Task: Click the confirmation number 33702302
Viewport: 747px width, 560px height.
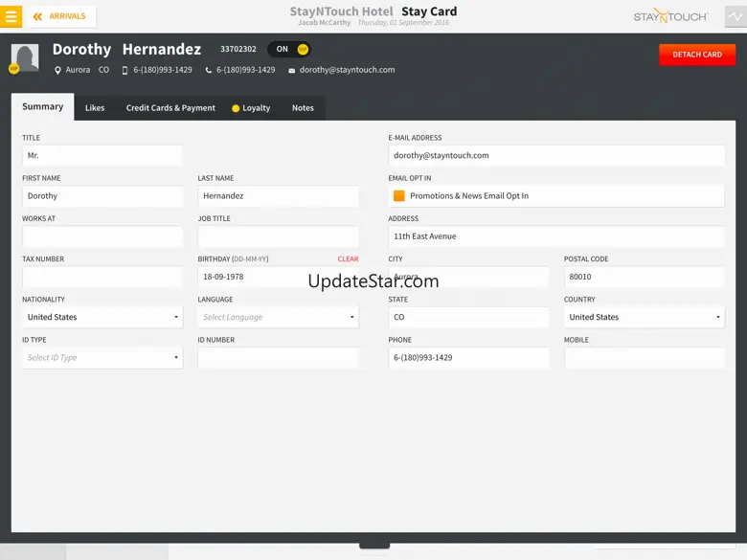Action: pyautogui.click(x=238, y=49)
